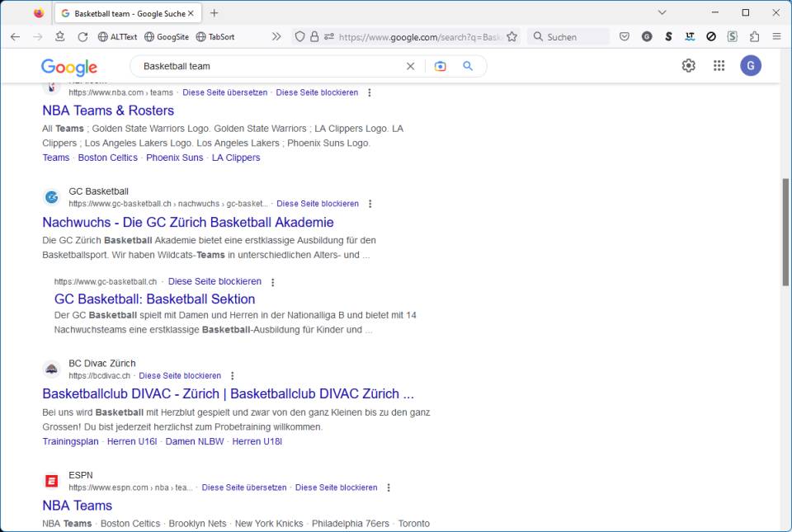Reload the current page
Image resolution: width=792 pixels, height=532 pixels.
(82, 36)
